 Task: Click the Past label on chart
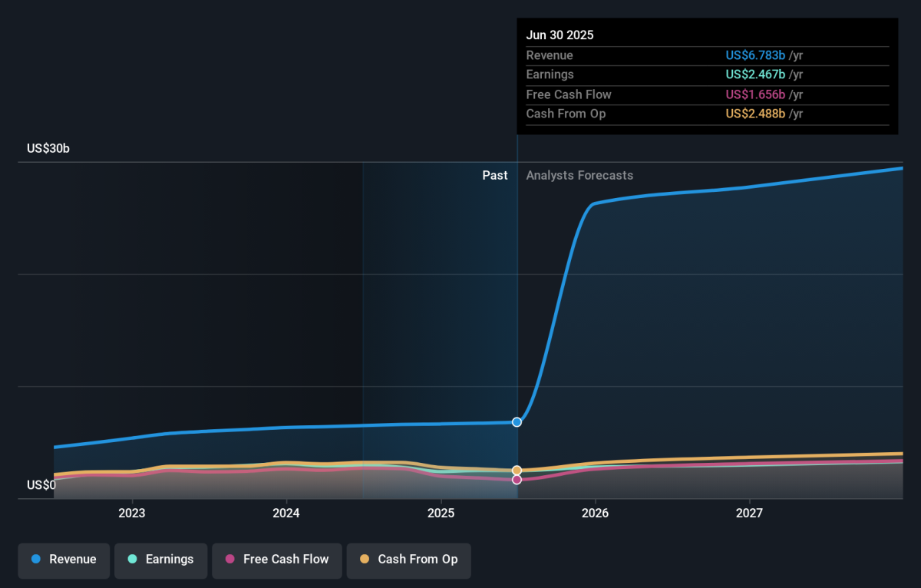tap(494, 175)
